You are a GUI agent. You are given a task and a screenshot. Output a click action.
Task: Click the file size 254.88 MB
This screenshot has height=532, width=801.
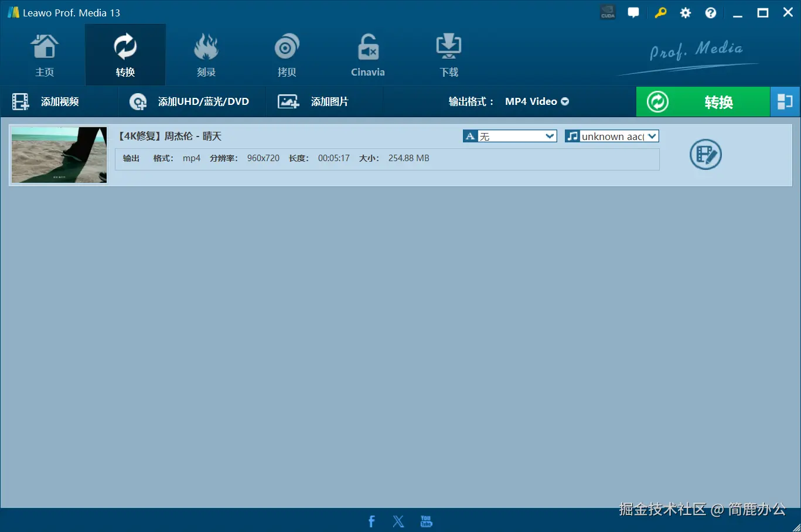click(x=409, y=158)
